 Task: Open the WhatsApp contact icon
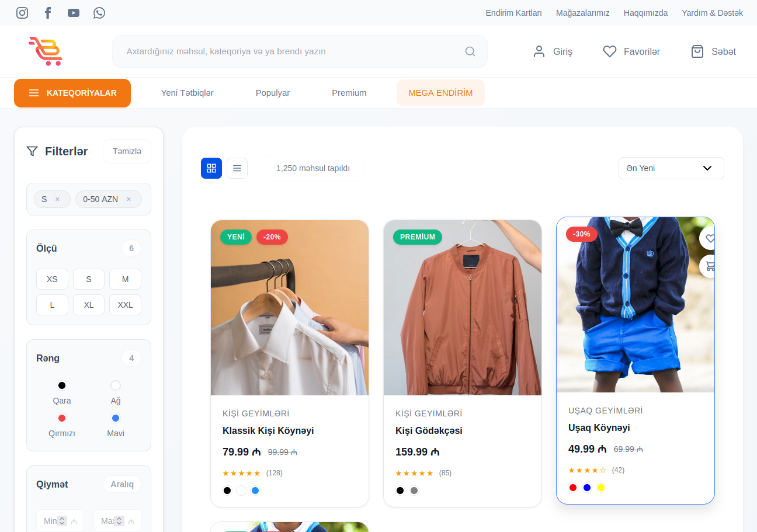pyautogui.click(x=99, y=13)
